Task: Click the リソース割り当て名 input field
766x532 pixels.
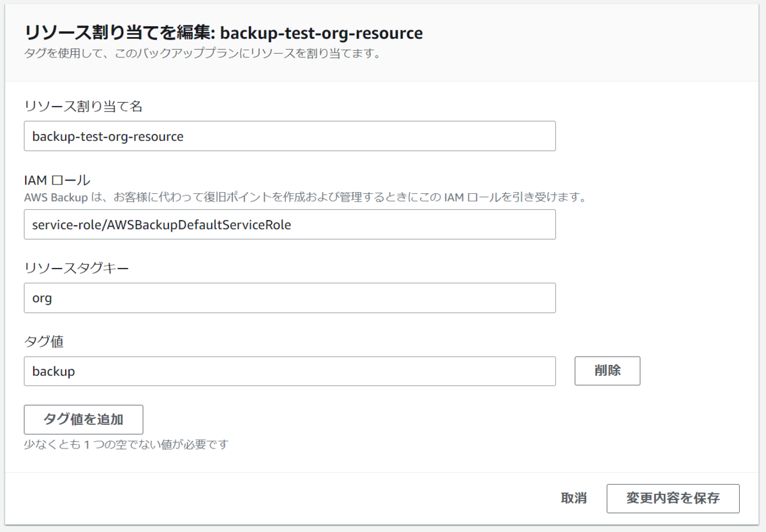Action: (289, 136)
